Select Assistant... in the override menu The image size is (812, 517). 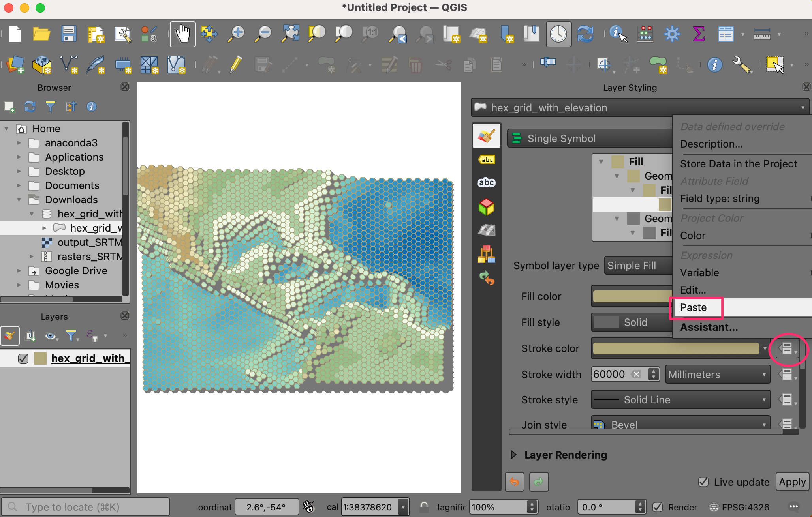[709, 327]
